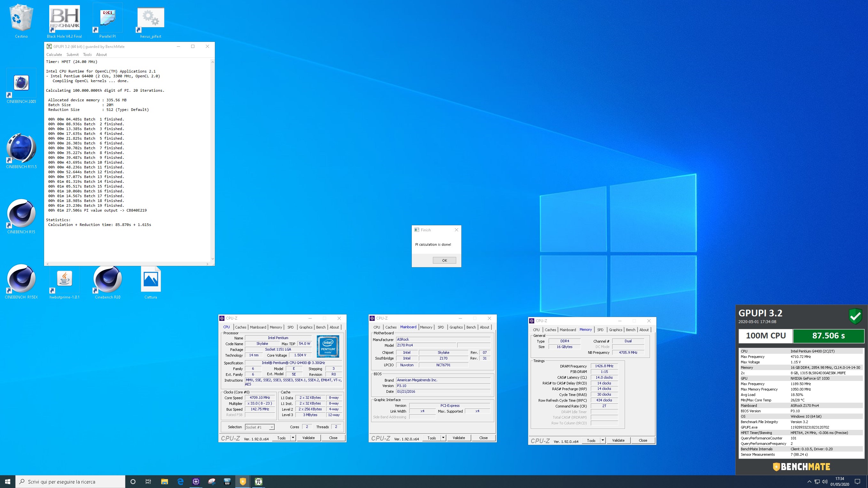
Task: Switch to CPU tab in CPU-Z Memory window
Action: (536, 330)
